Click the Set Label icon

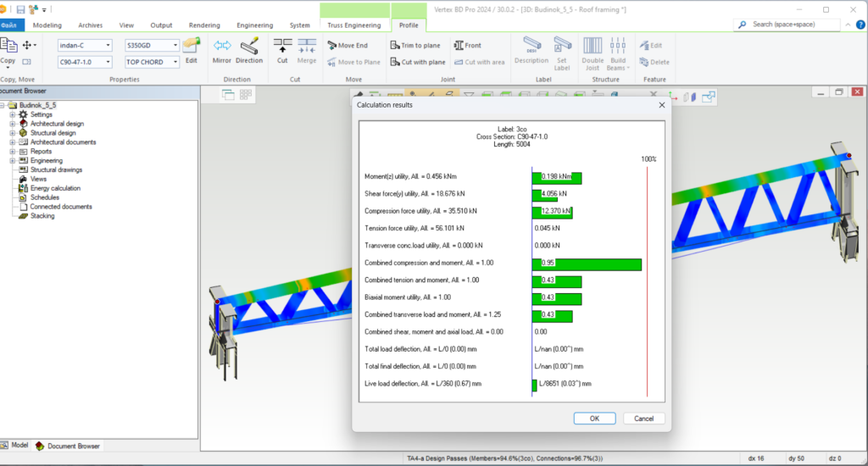coord(562,46)
